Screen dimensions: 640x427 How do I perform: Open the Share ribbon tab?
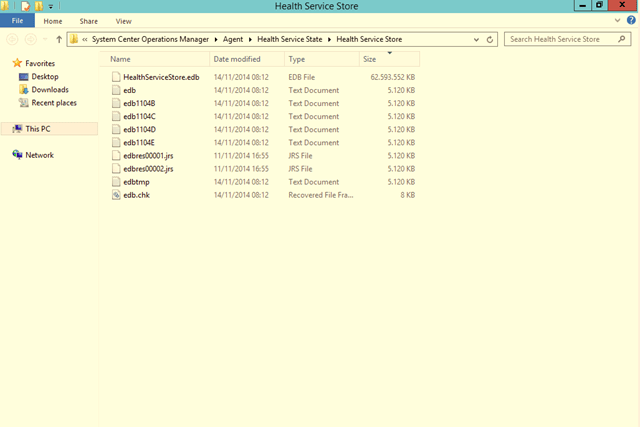[x=89, y=21]
